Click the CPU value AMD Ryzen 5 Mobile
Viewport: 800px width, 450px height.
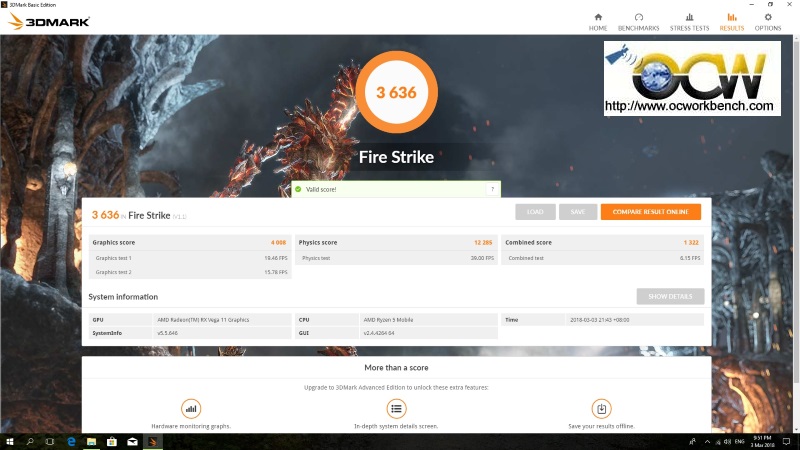pos(388,320)
